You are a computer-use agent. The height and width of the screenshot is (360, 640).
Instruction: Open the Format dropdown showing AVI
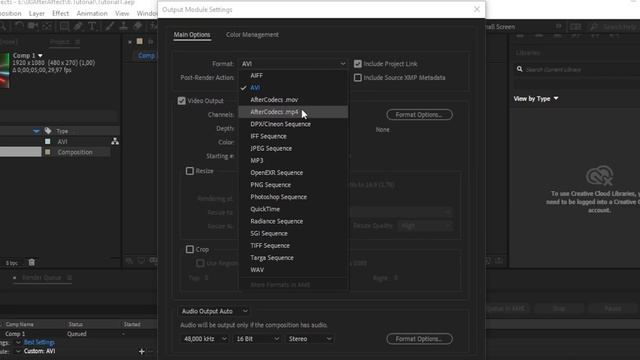tap(293, 64)
